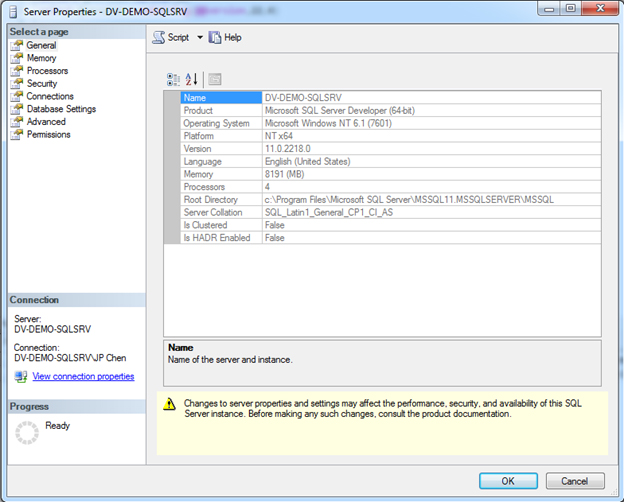624x502 pixels.
Task: Click the root directory path value
Action: coord(409,200)
